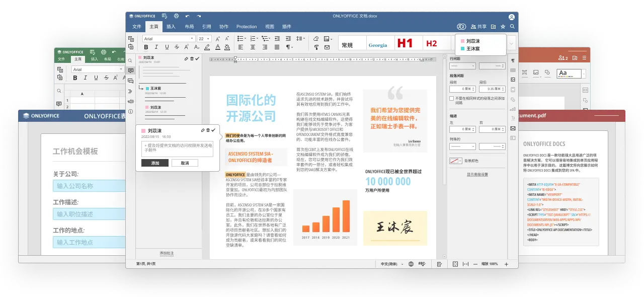Image resolution: width=644 pixels, height=297 pixels.
Task: Open the line spacing type dropdown in right panel
Action: pyautogui.click(x=462, y=66)
